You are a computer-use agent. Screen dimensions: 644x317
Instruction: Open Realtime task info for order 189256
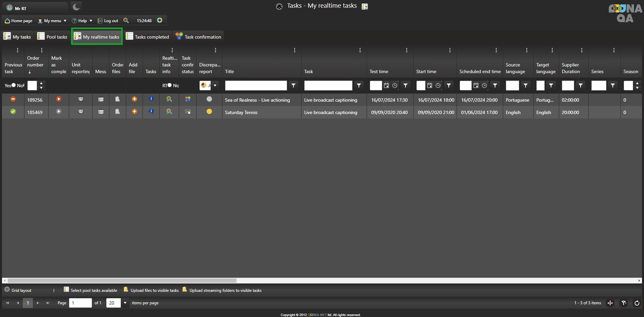pos(169,100)
